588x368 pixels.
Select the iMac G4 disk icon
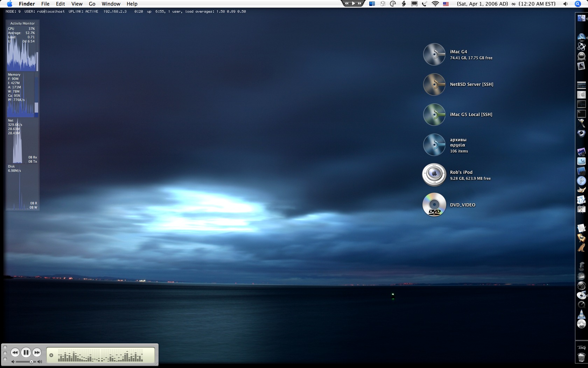434,54
